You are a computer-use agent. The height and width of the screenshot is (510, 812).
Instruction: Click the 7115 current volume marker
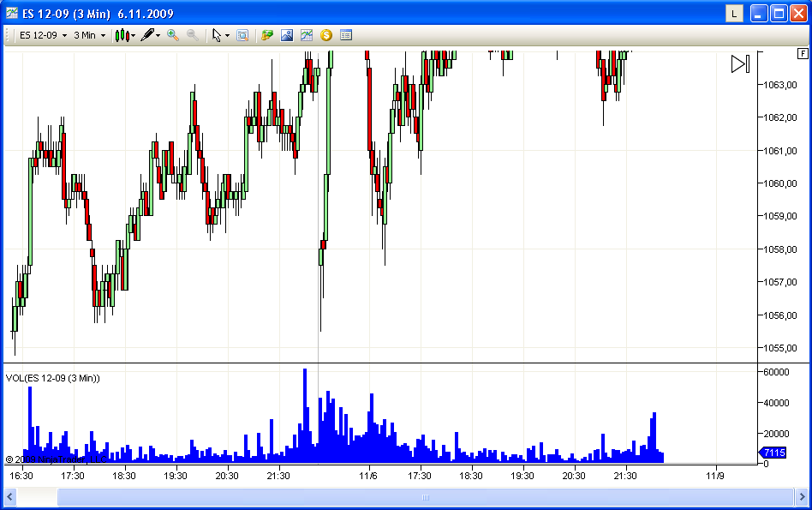point(773,453)
